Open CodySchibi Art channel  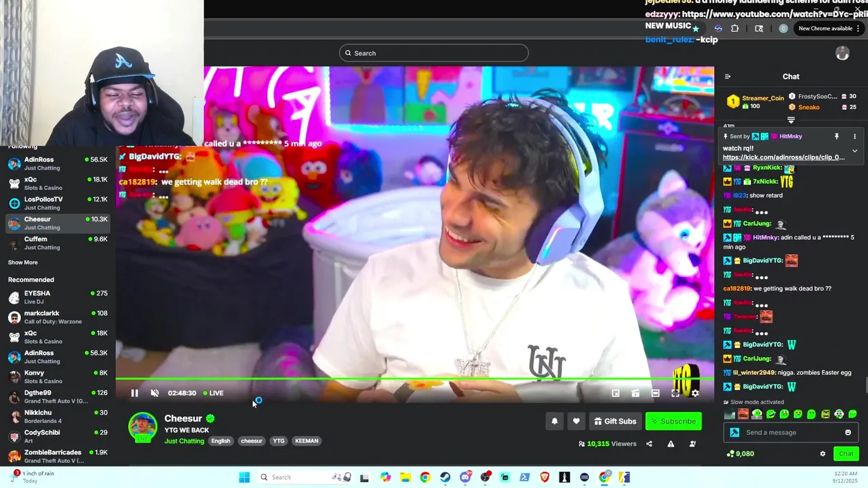(58, 436)
